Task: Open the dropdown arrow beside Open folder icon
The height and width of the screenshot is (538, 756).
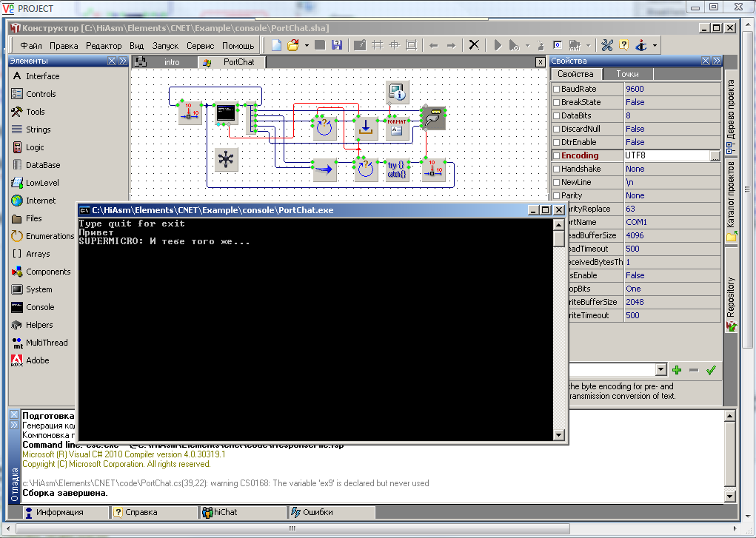Action: (307, 45)
